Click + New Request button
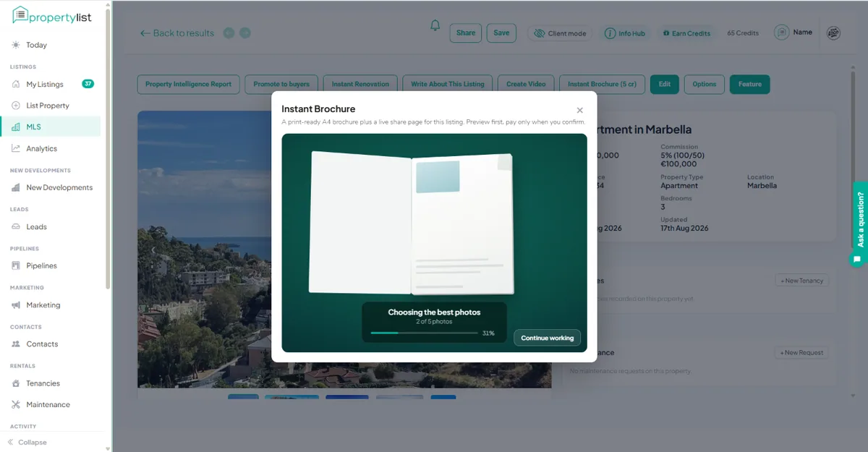Screen dimensions: 868x452 802,352
